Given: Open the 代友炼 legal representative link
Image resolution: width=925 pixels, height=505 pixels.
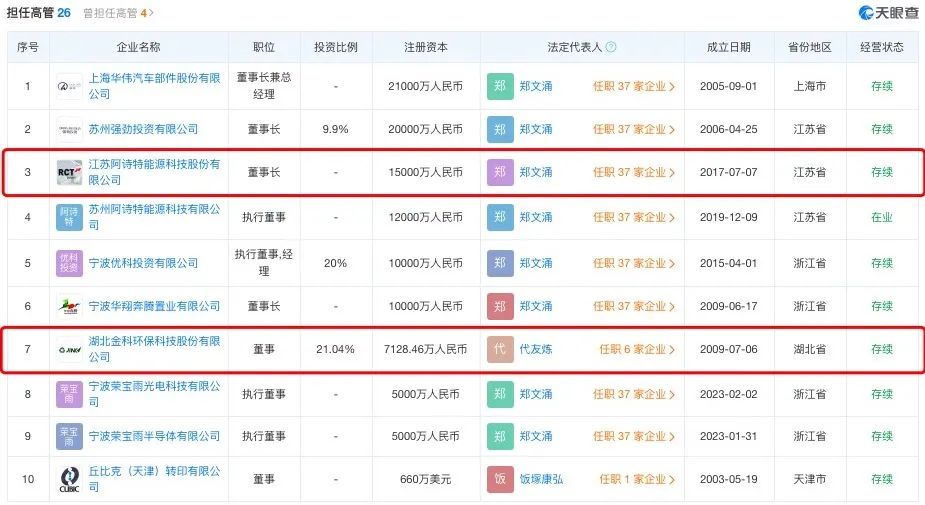Looking at the screenshot, I should point(536,350).
